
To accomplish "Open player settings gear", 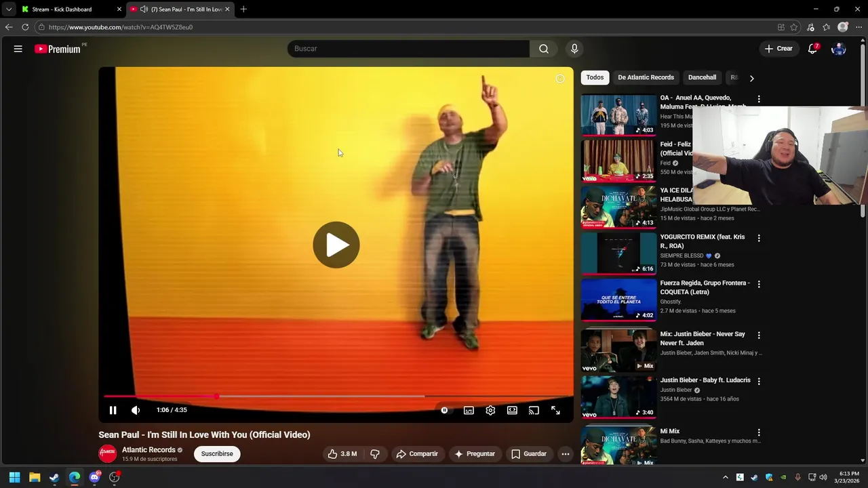I will tap(490, 410).
